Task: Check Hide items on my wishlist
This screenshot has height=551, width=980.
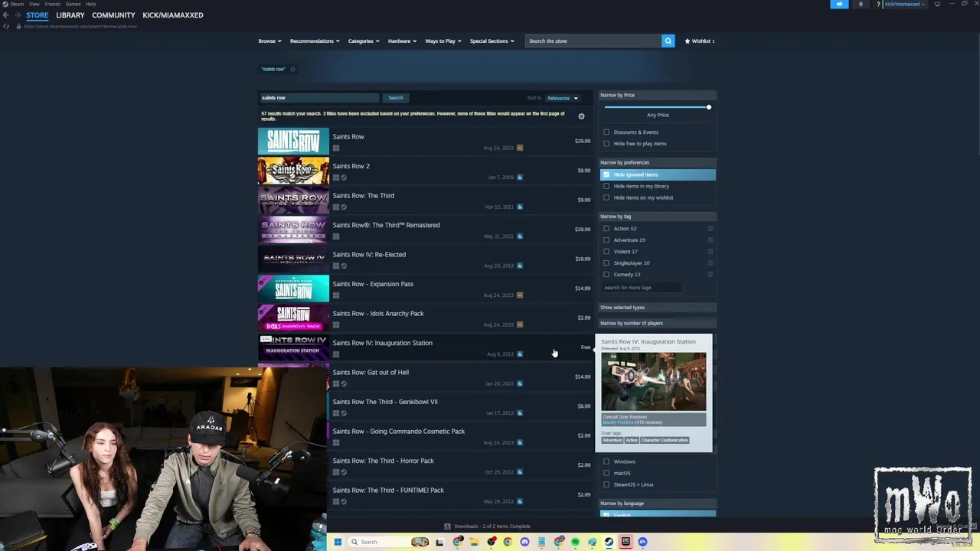Action: (606, 197)
